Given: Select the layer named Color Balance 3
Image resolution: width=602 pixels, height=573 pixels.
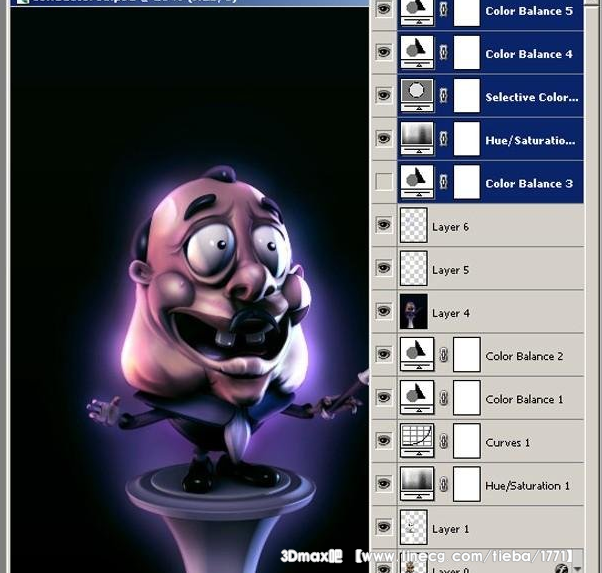Looking at the screenshot, I should (529, 184).
